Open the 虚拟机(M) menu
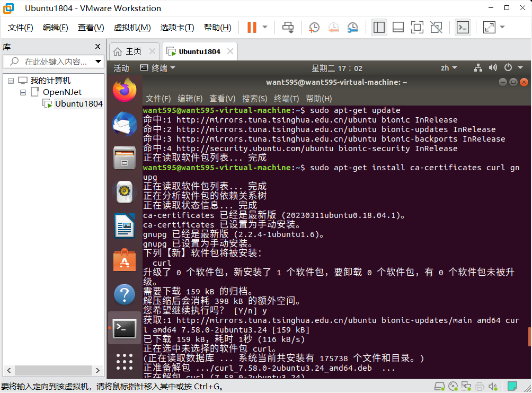Screen dimensions: 532x393 pos(132,28)
